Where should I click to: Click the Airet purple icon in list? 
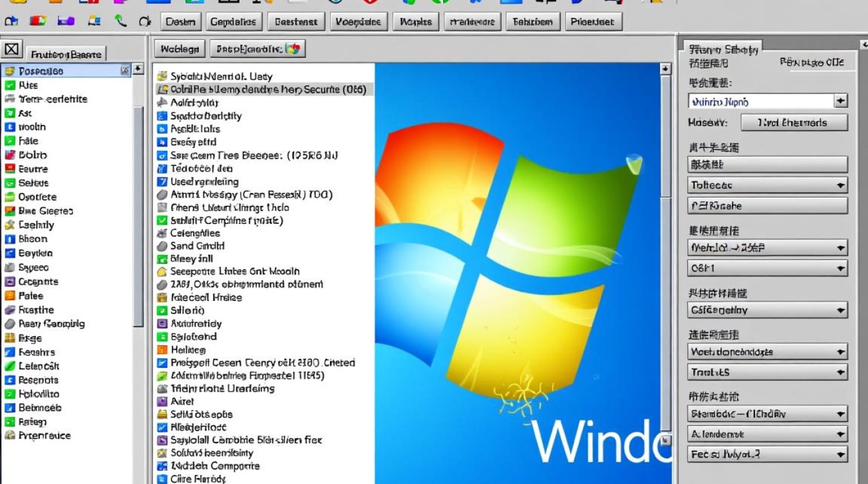163,401
